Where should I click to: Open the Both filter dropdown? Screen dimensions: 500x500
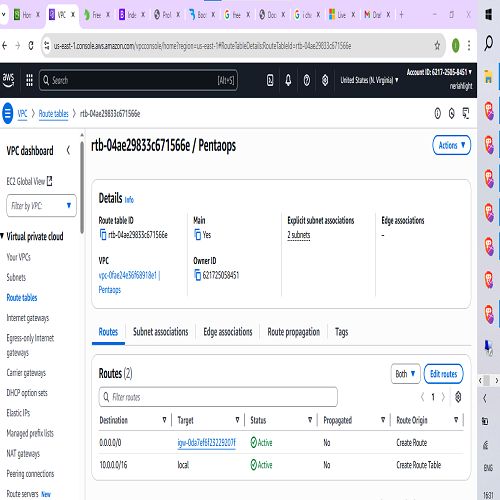click(x=405, y=374)
